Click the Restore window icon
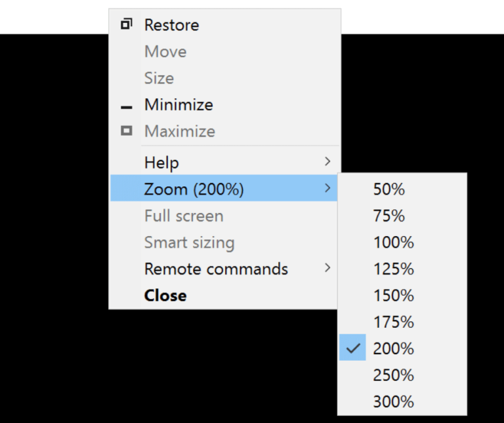 (x=126, y=24)
